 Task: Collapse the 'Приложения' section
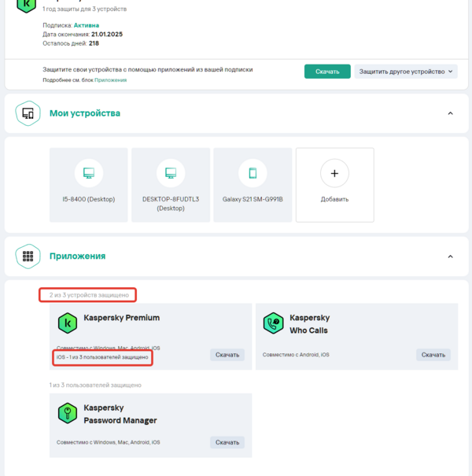(x=451, y=256)
